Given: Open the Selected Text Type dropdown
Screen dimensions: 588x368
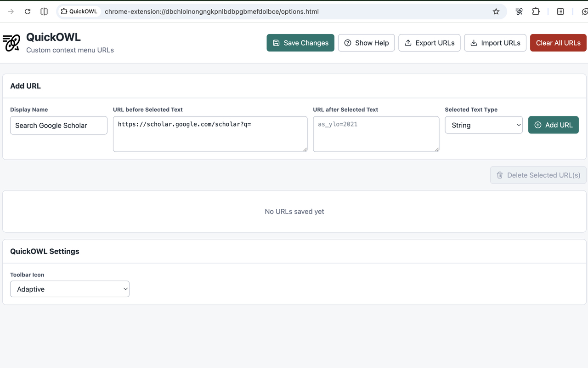Looking at the screenshot, I should (x=484, y=125).
